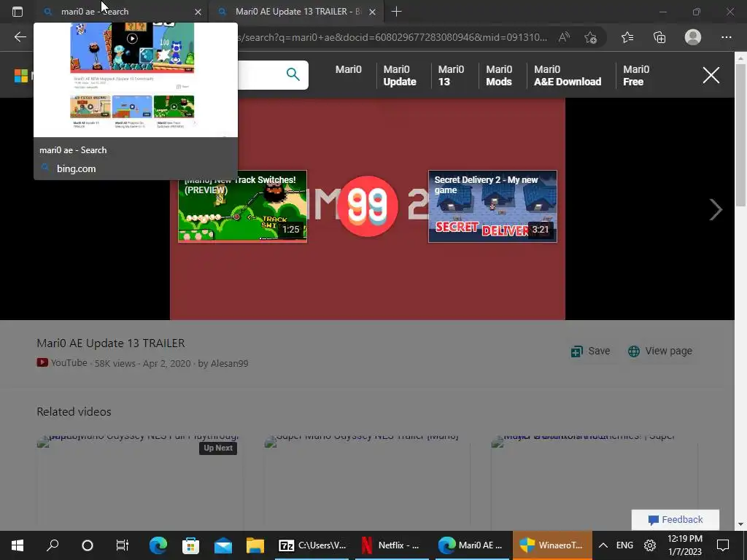Click the red 99 channel logo
This screenshot has width=747, height=560.
click(x=368, y=206)
